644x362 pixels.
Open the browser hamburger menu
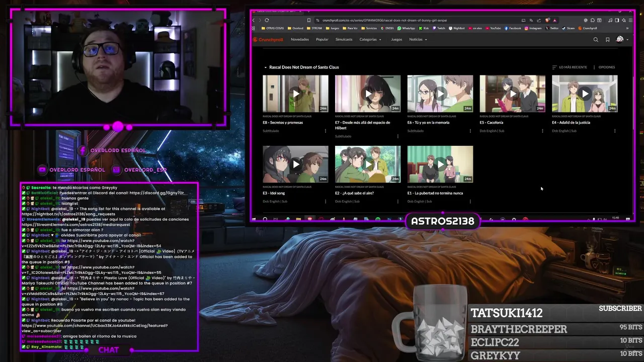(631, 20)
